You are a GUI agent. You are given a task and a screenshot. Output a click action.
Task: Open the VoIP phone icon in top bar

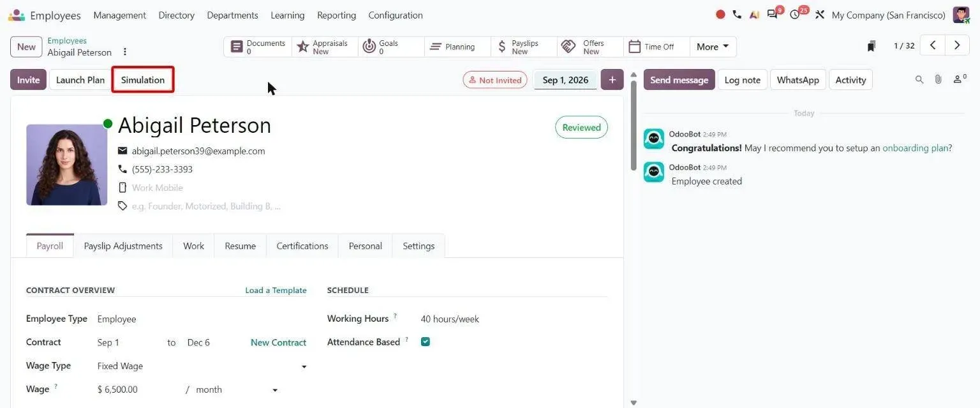point(737,15)
